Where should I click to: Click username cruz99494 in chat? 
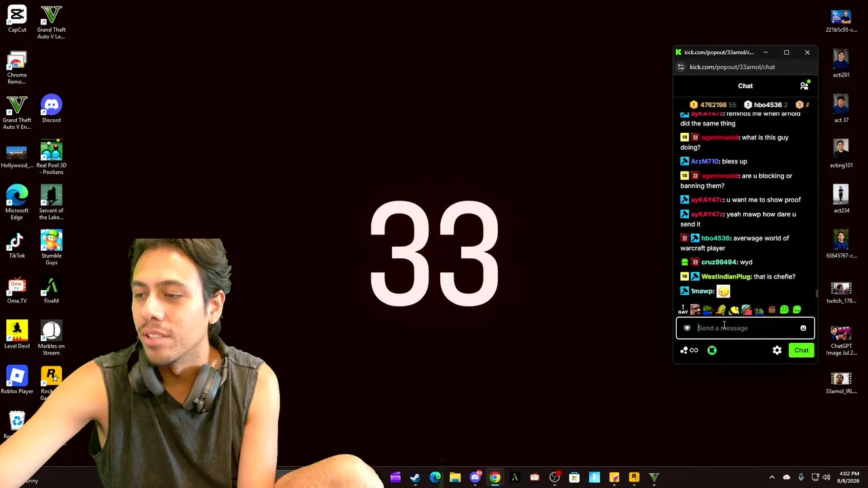719,262
